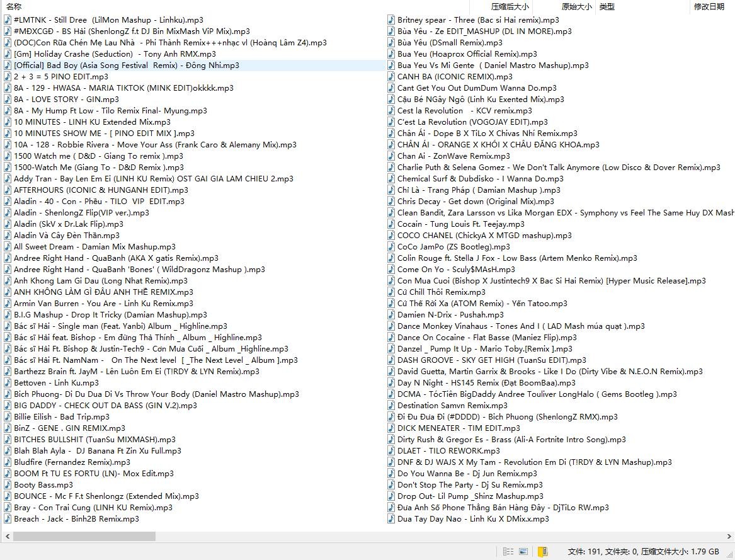
Task: Click the file icon of Destination Samvn Remix
Action: click(391, 406)
